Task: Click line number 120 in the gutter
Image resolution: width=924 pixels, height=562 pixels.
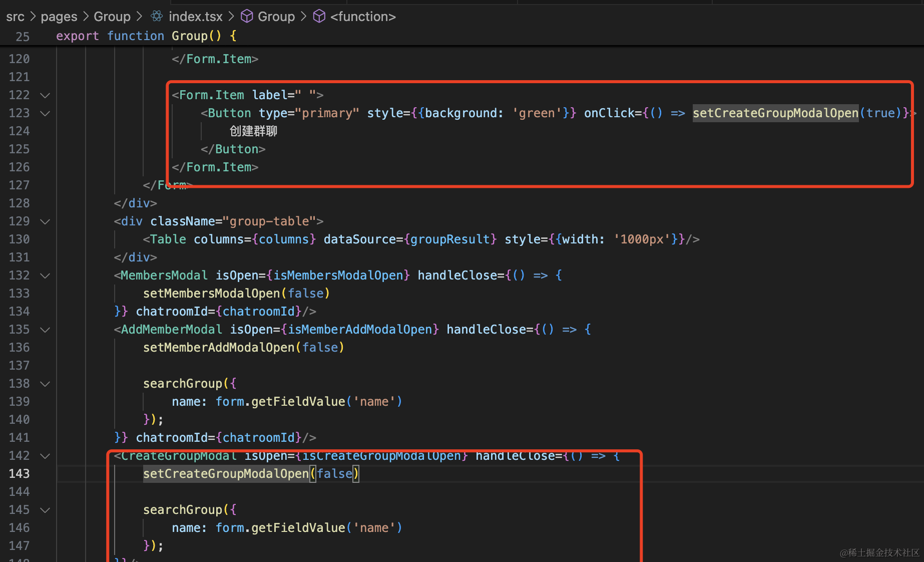Action: (19, 59)
